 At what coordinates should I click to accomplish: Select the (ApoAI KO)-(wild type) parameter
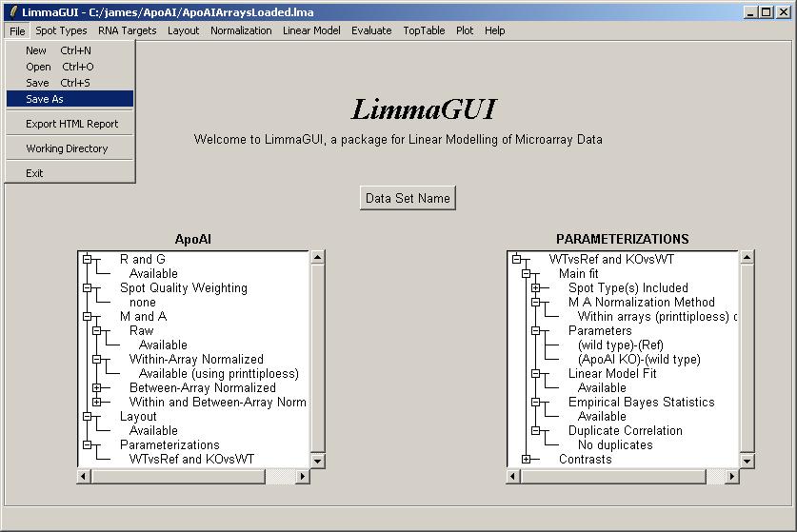pyautogui.click(x=638, y=360)
